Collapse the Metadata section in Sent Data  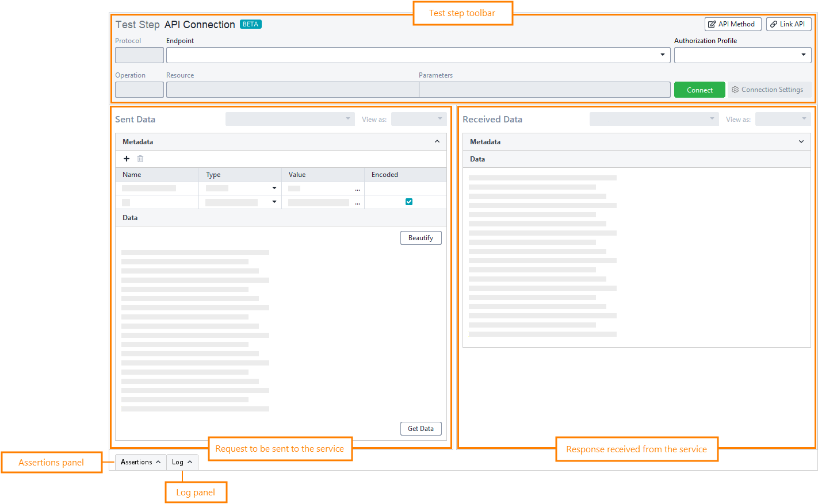pos(437,141)
